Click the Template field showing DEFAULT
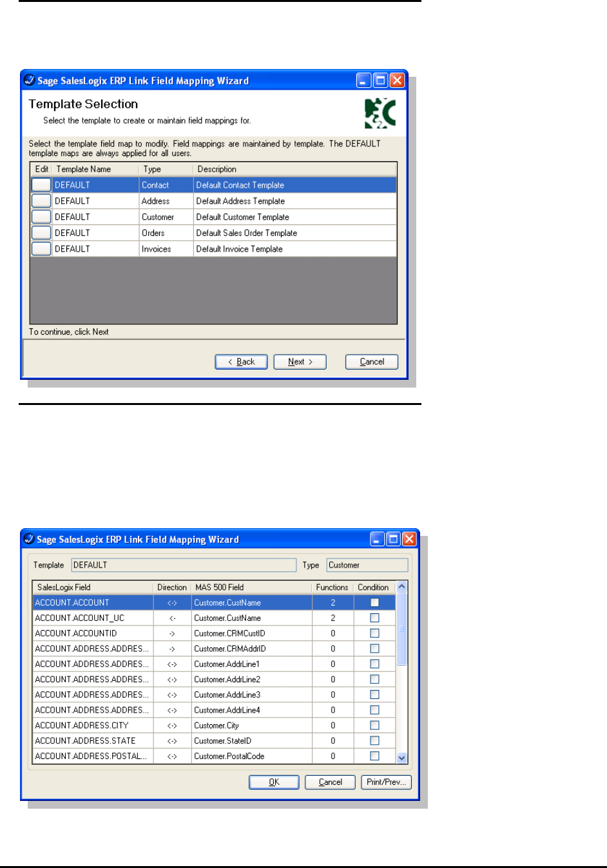 184,565
